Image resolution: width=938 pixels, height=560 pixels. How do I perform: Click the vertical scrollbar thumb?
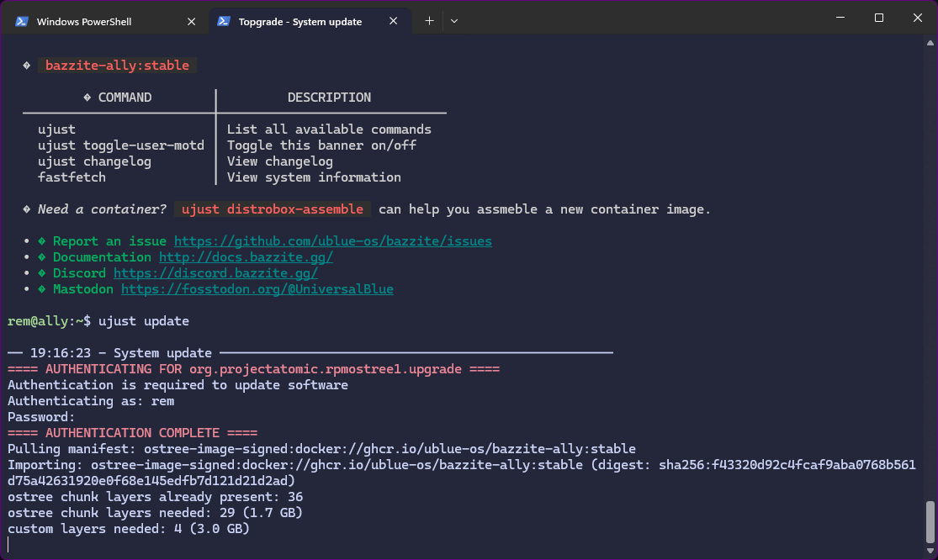930,521
